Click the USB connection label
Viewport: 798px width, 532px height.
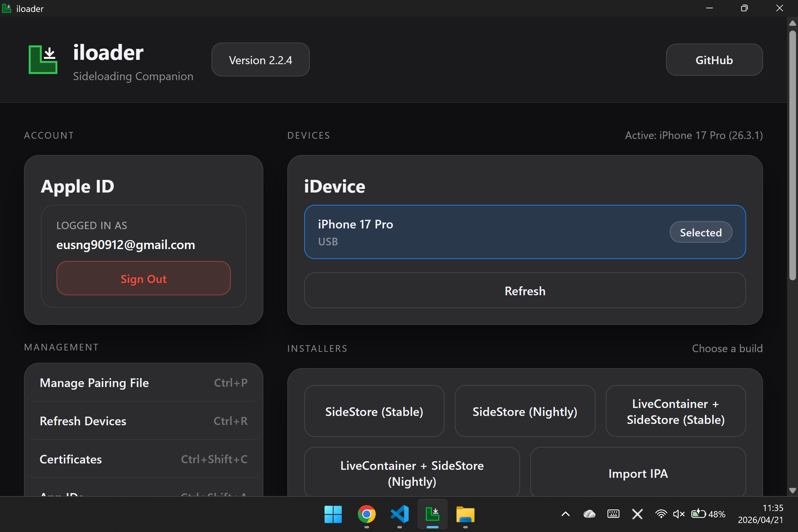pyautogui.click(x=328, y=242)
